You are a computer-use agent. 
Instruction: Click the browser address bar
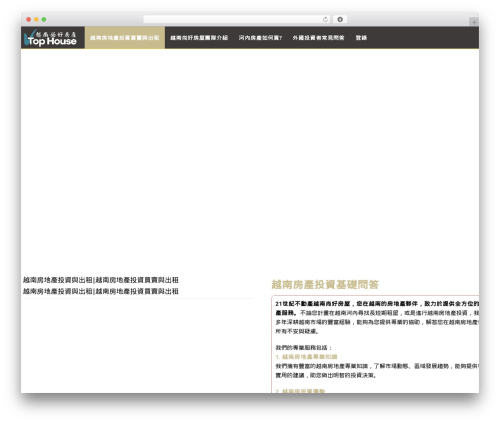(237, 19)
